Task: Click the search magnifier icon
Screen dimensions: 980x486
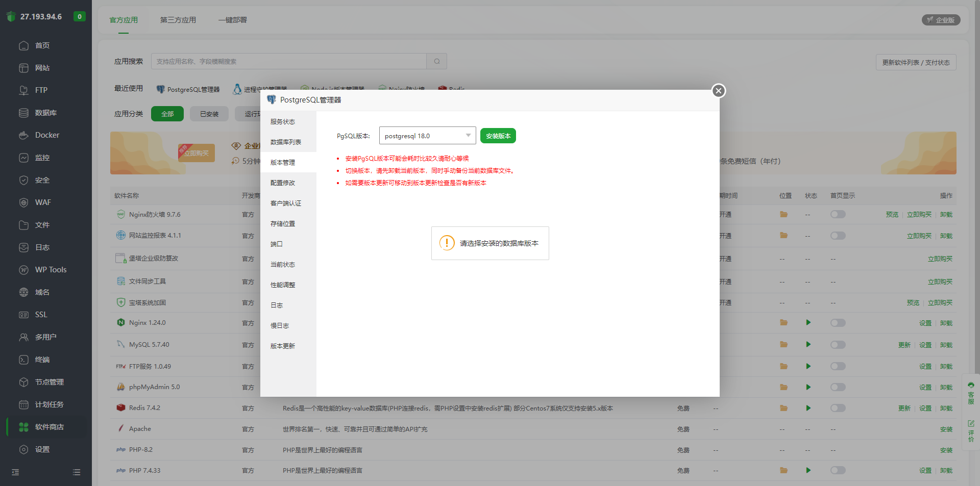Action: pos(436,61)
